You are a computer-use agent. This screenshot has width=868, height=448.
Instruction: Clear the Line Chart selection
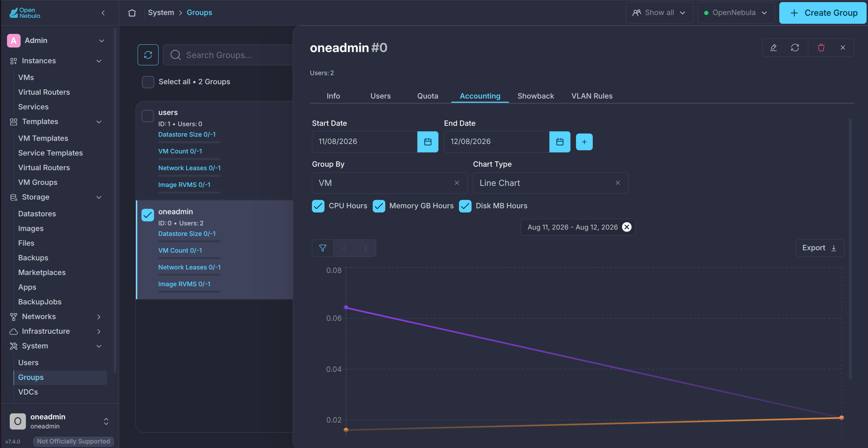coord(618,183)
